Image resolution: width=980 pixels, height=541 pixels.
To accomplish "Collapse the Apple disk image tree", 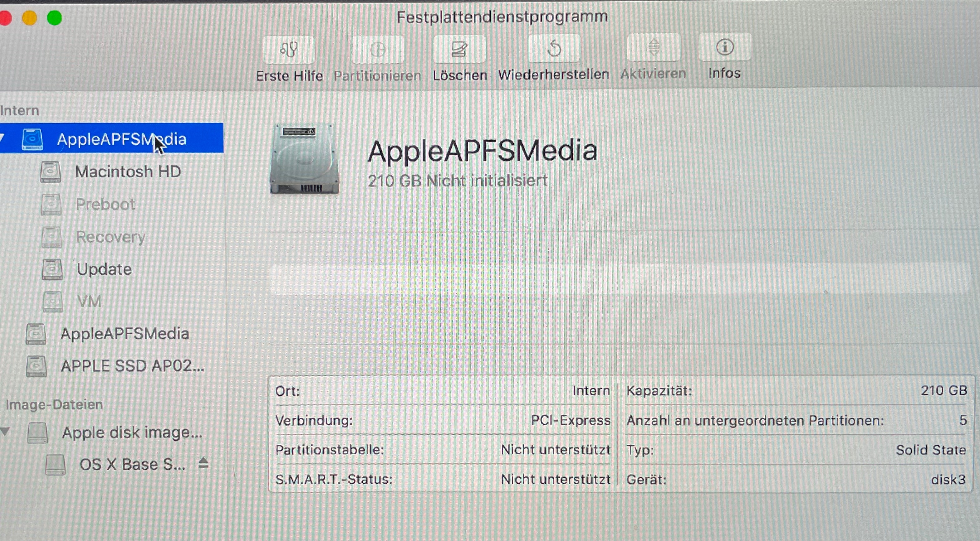I will 5,431.
